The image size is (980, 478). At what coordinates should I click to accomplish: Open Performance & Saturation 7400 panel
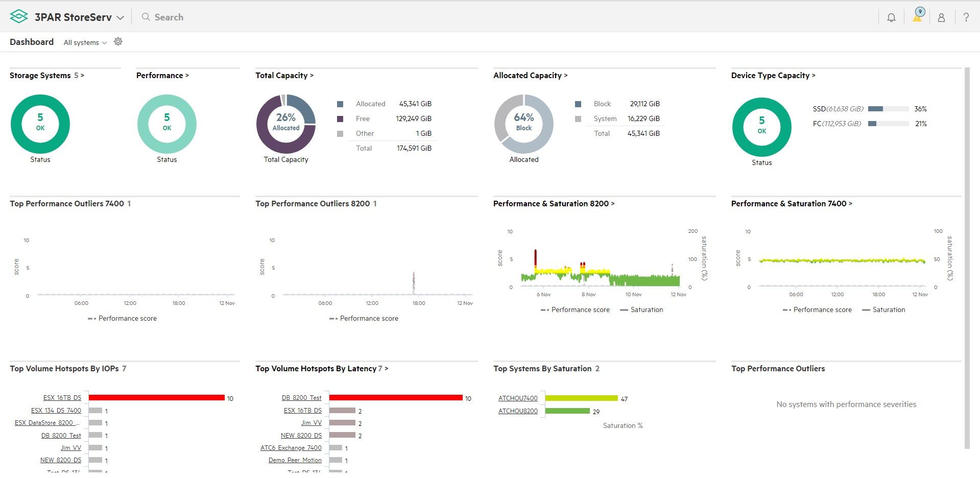point(792,203)
